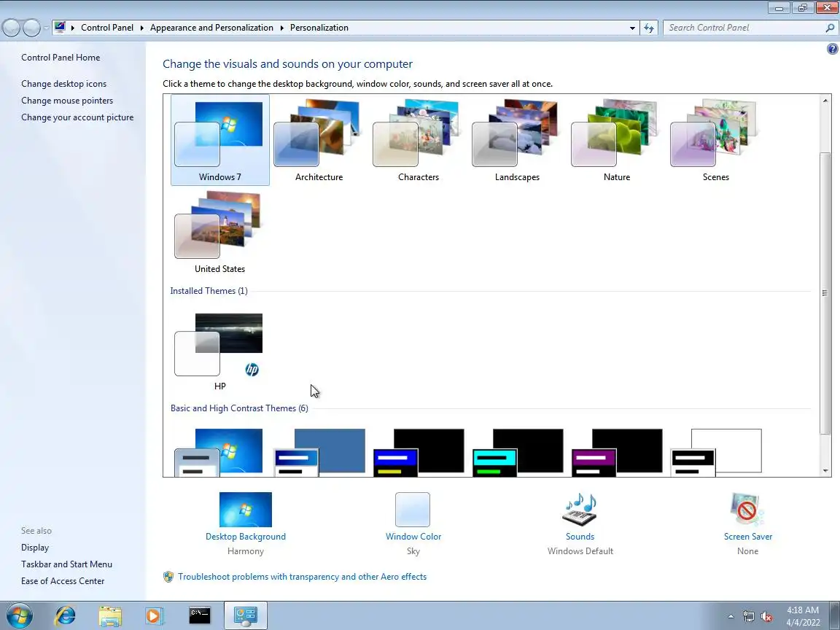Choose the Characters theme
Image resolution: width=840 pixels, height=630 pixels.
click(x=418, y=140)
